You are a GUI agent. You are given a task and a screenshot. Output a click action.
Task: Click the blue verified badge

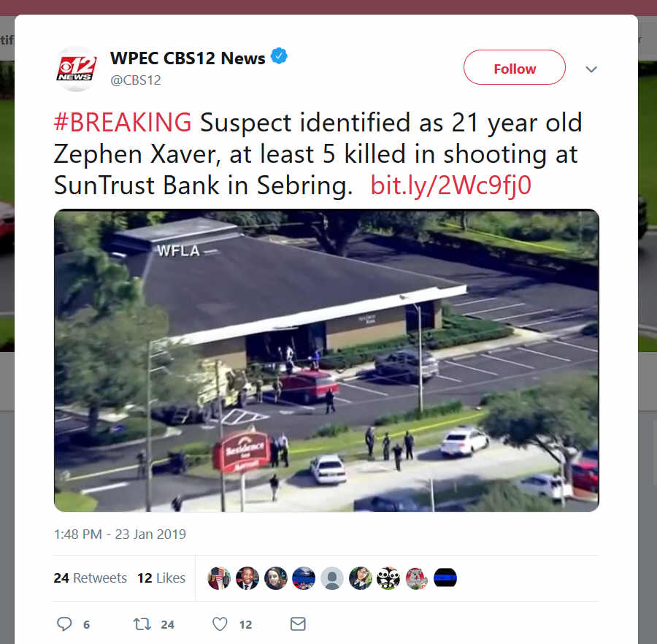[x=279, y=56]
